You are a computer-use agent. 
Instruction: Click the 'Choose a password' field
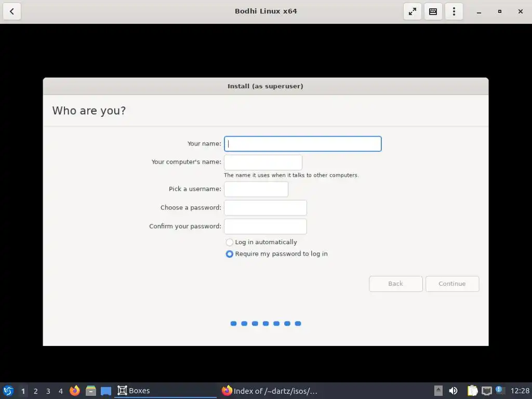(x=265, y=208)
